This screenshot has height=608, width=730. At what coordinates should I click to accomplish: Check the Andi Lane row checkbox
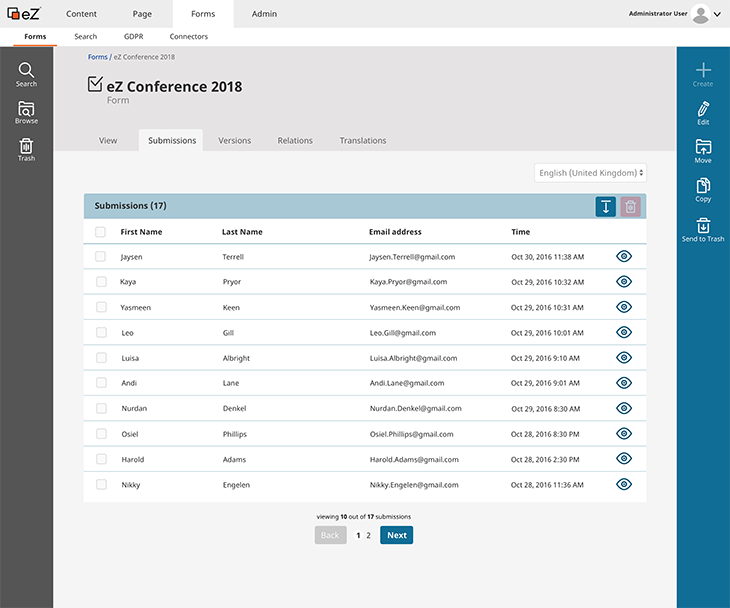(x=101, y=383)
